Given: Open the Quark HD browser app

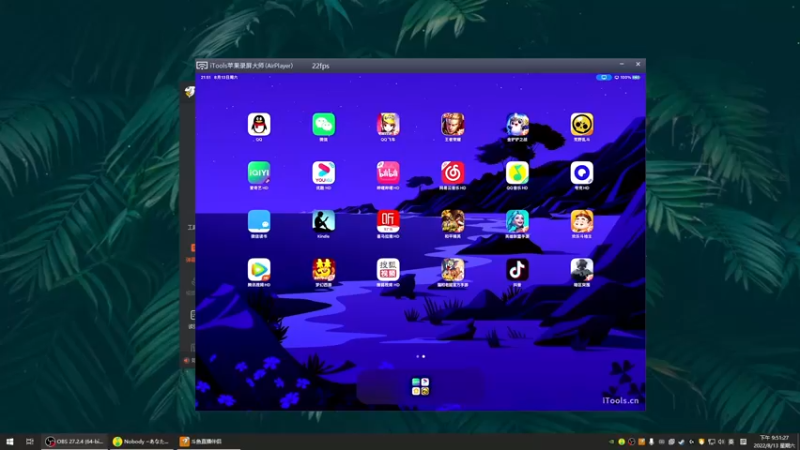Looking at the screenshot, I should (x=582, y=173).
